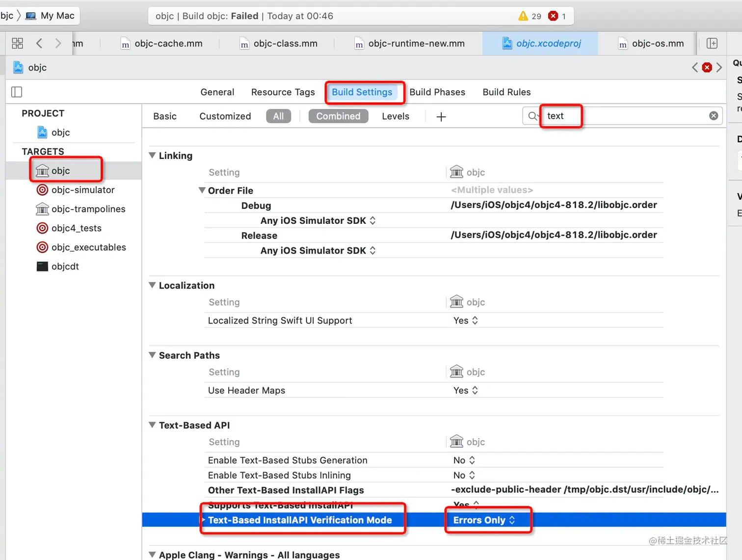Click Order File Multiple values text
Screen dimensions: 742x560
492,190
